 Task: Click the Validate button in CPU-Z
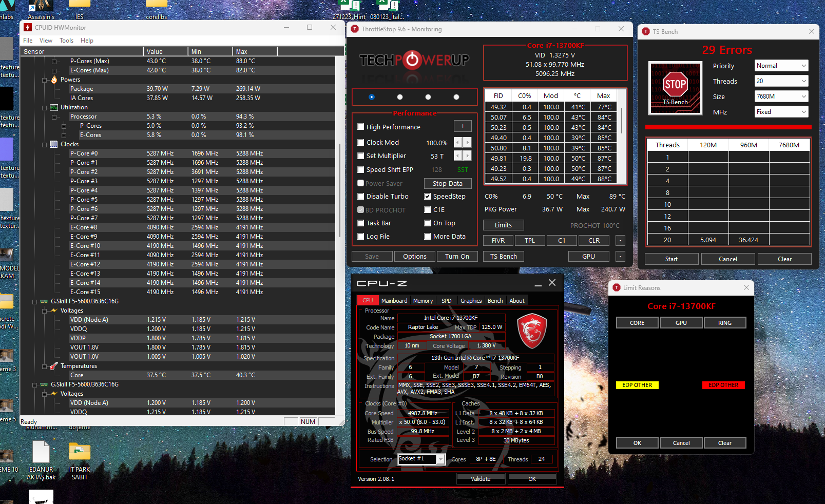tap(481, 478)
